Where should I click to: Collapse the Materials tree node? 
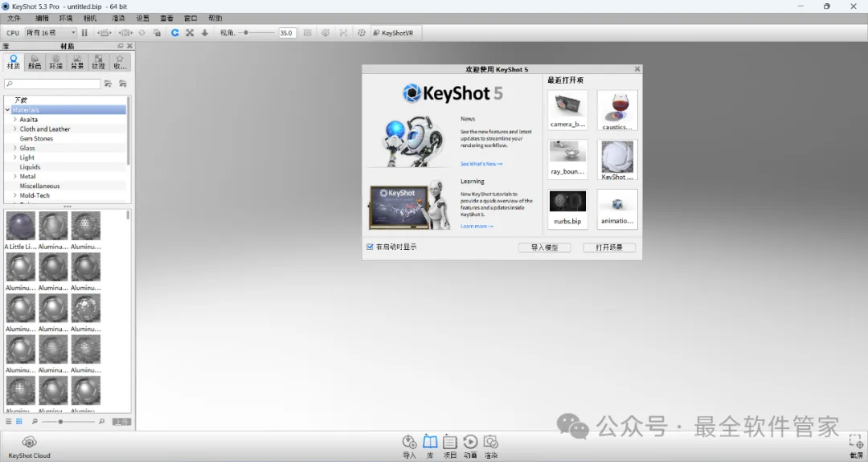coord(8,110)
